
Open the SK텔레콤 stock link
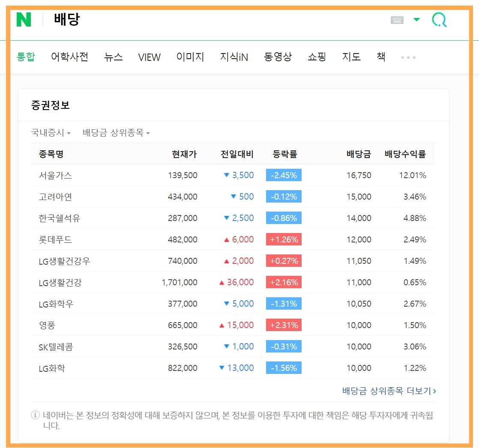(x=56, y=347)
